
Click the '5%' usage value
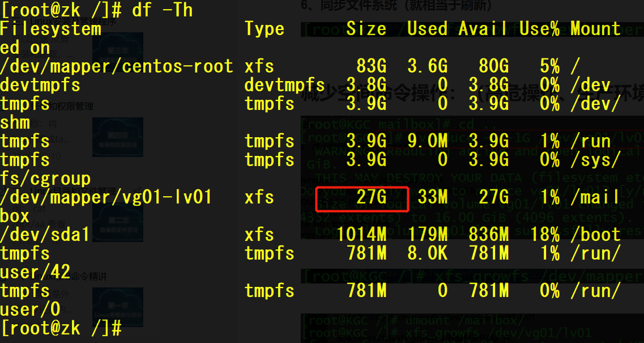(550, 66)
